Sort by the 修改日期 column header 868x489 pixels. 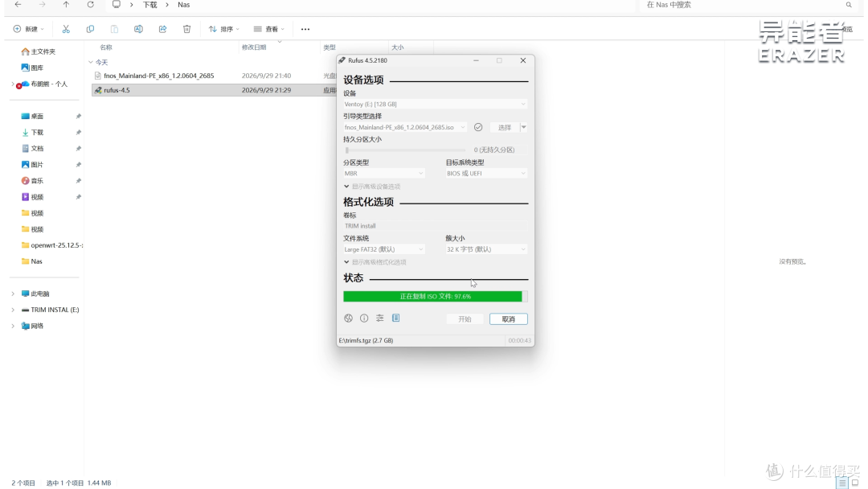pyautogui.click(x=254, y=47)
